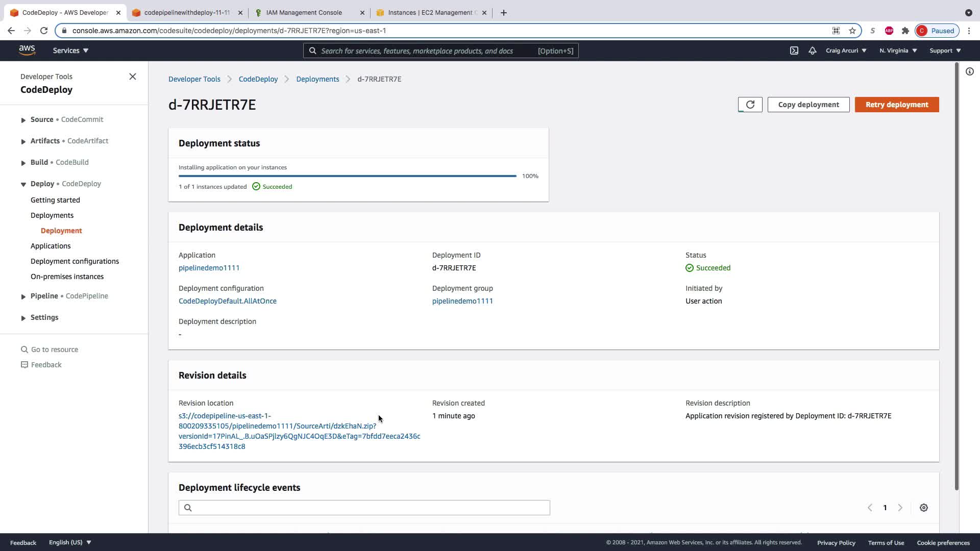Open the notifications bell icon
Image resolution: width=980 pixels, height=551 pixels.
click(x=812, y=51)
